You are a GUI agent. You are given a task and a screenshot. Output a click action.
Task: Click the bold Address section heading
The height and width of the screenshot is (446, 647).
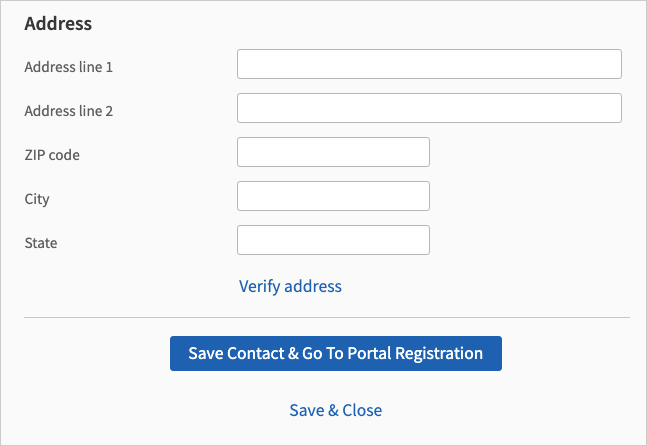pyautogui.click(x=58, y=23)
